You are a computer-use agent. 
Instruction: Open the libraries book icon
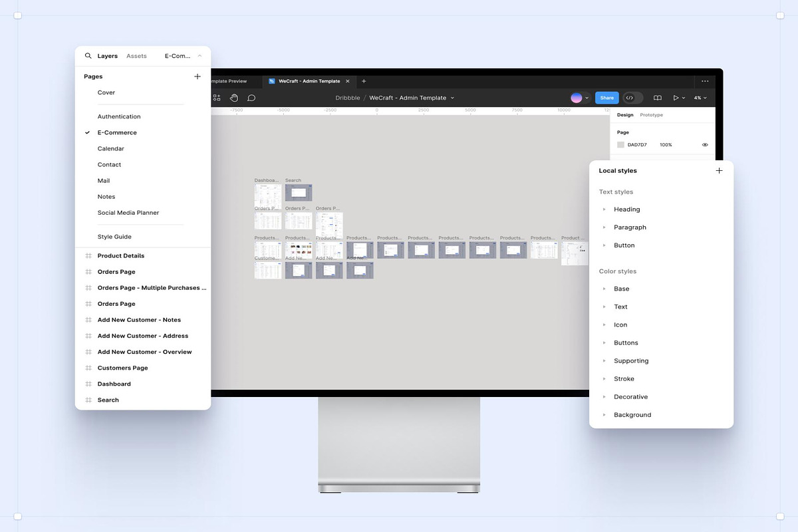coord(658,98)
